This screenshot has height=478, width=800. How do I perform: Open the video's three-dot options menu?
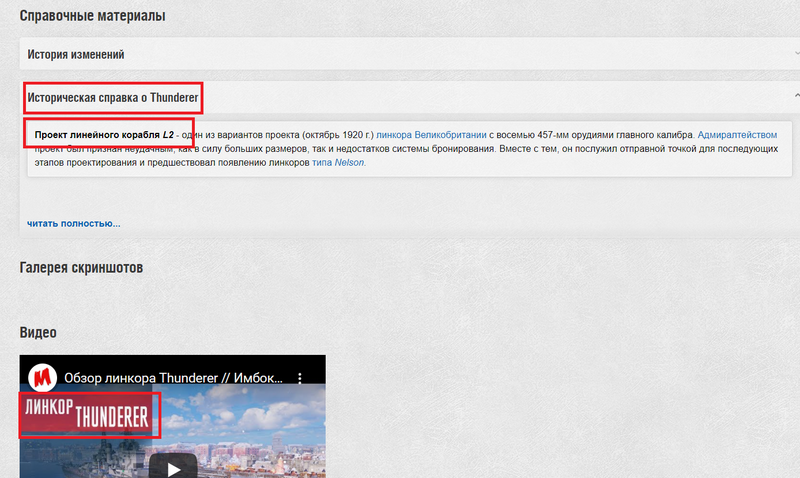point(299,378)
